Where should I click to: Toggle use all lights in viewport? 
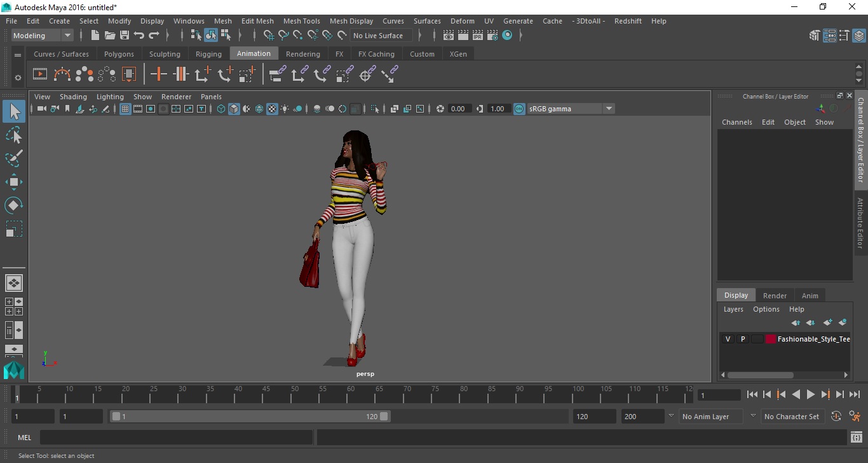[285, 109]
